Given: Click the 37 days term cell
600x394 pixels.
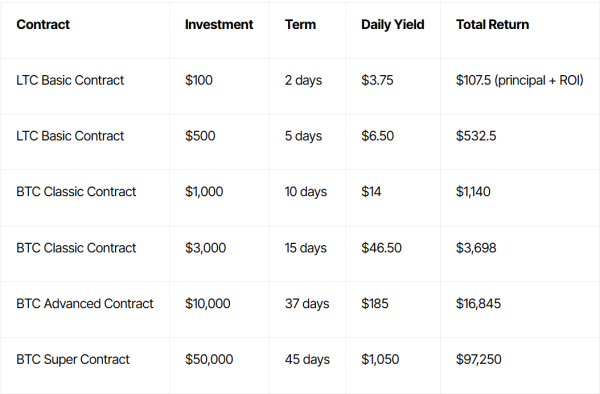Looking at the screenshot, I should pos(307,304).
